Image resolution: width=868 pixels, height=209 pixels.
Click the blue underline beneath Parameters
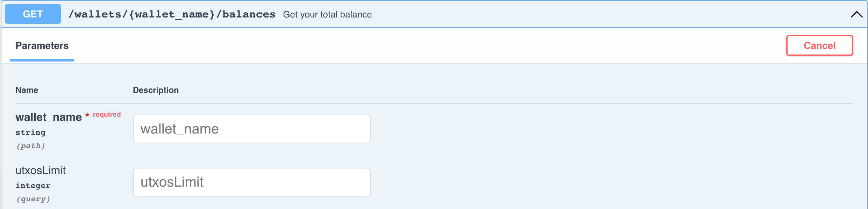pos(42,60)
